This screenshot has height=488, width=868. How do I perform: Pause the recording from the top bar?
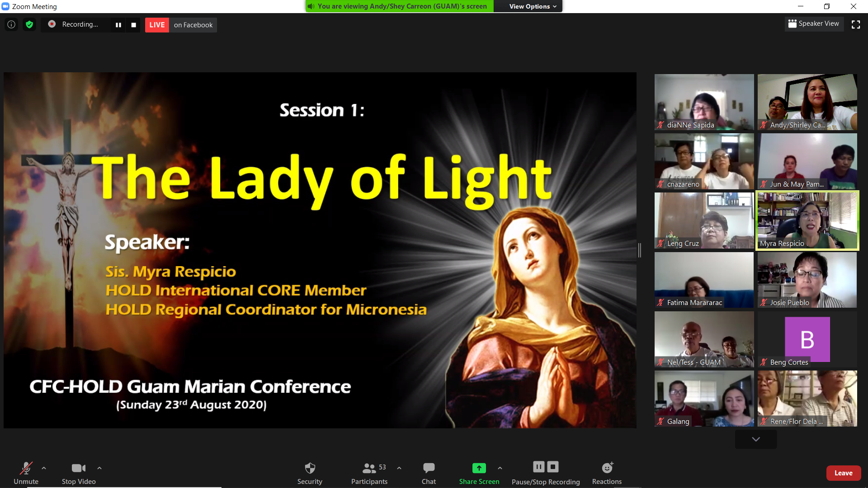118,25
